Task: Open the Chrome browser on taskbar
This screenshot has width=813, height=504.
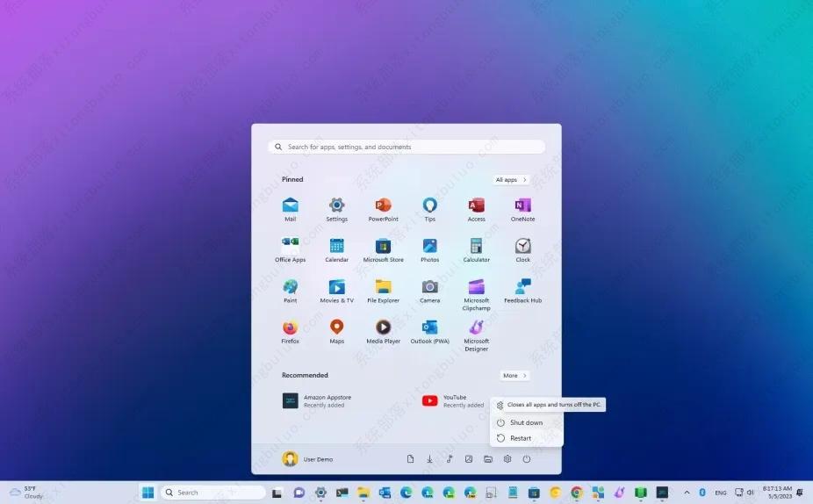Action: (576, 493)
